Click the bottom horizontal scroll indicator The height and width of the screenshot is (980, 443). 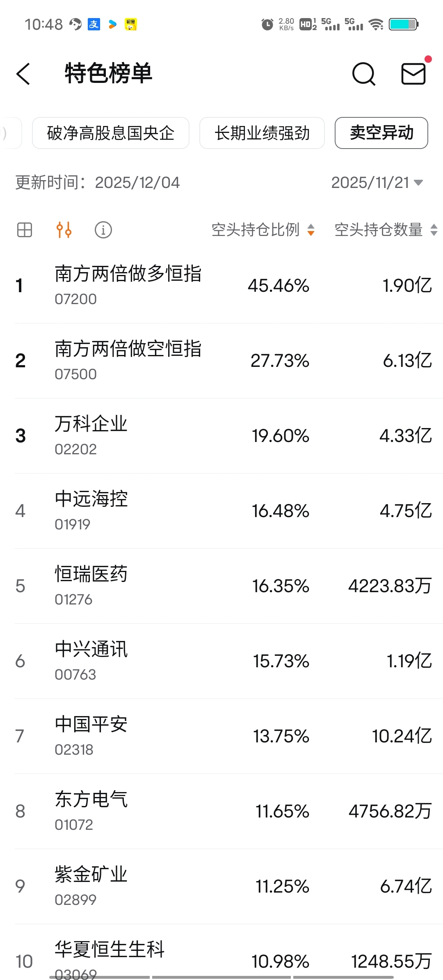(221, 977)
